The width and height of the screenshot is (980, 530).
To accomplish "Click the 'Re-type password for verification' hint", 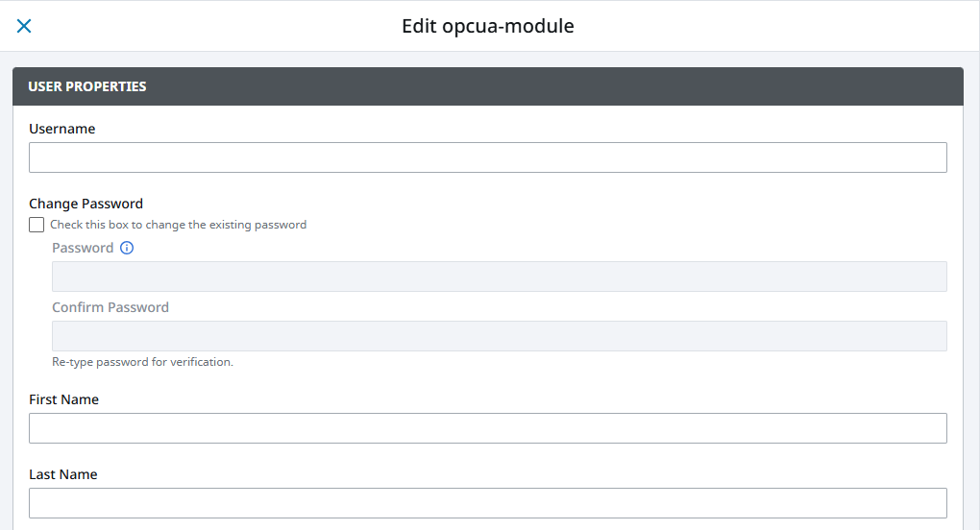I will coord(142,362).
